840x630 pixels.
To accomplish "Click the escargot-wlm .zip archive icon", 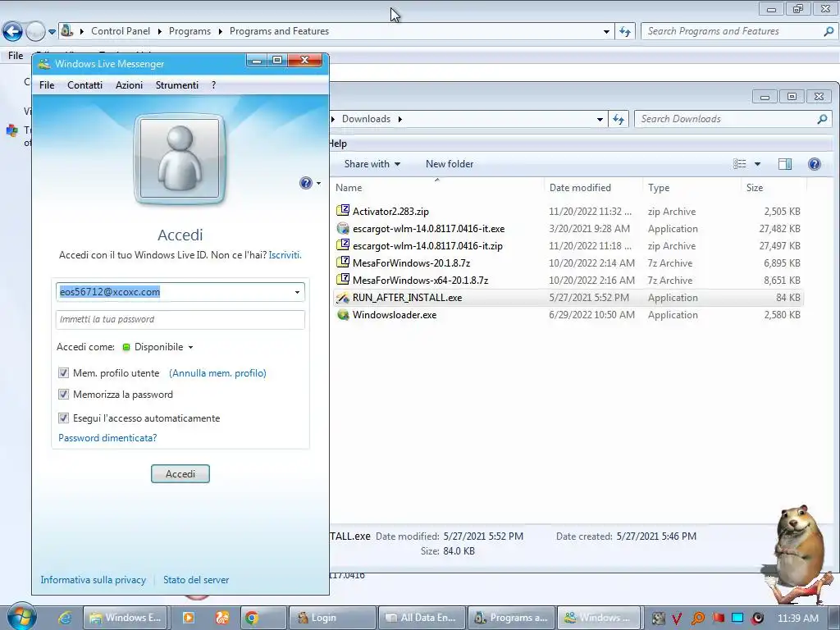I will point(343,245).
